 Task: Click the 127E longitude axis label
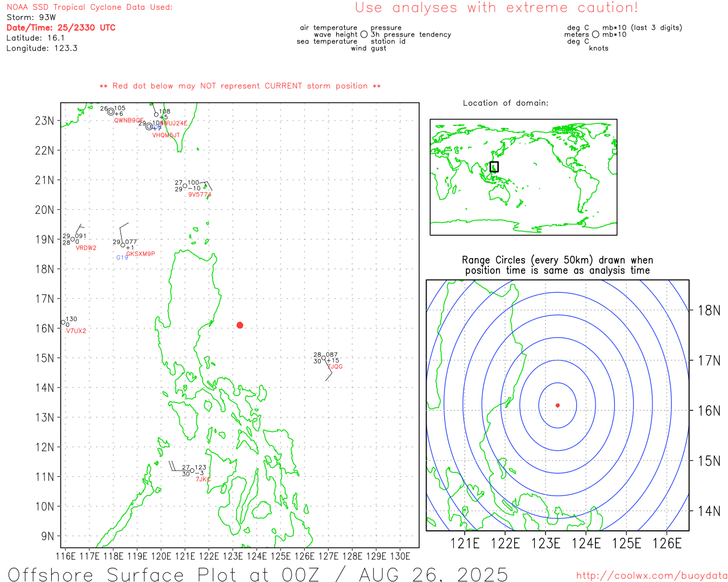coord(329,556)
